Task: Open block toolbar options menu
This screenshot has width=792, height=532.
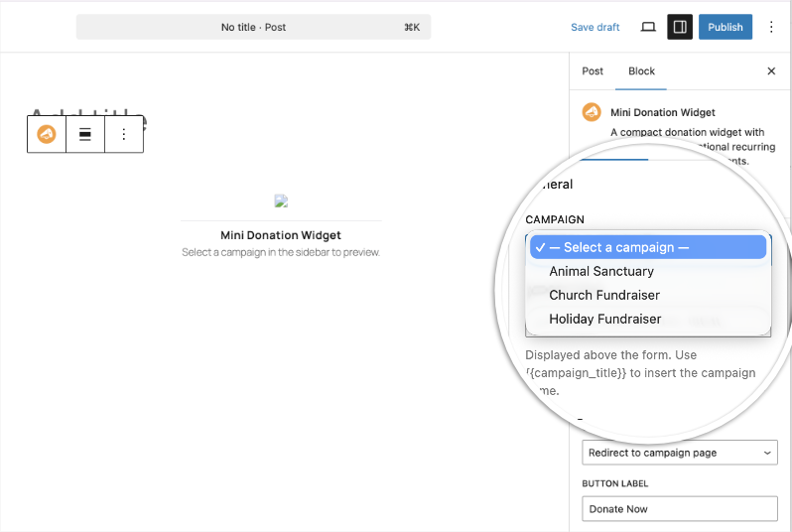Action: 124,134
